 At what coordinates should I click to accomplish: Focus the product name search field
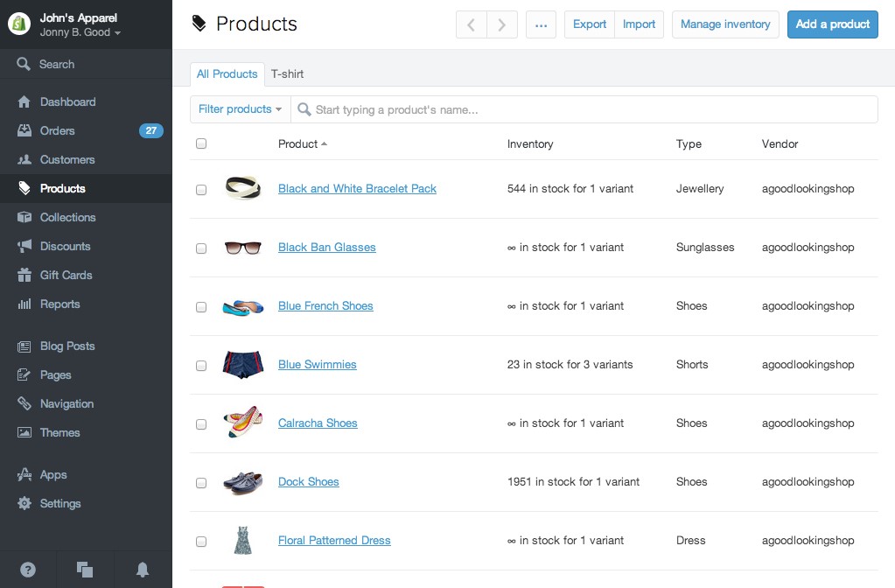(x=586, y=109)
